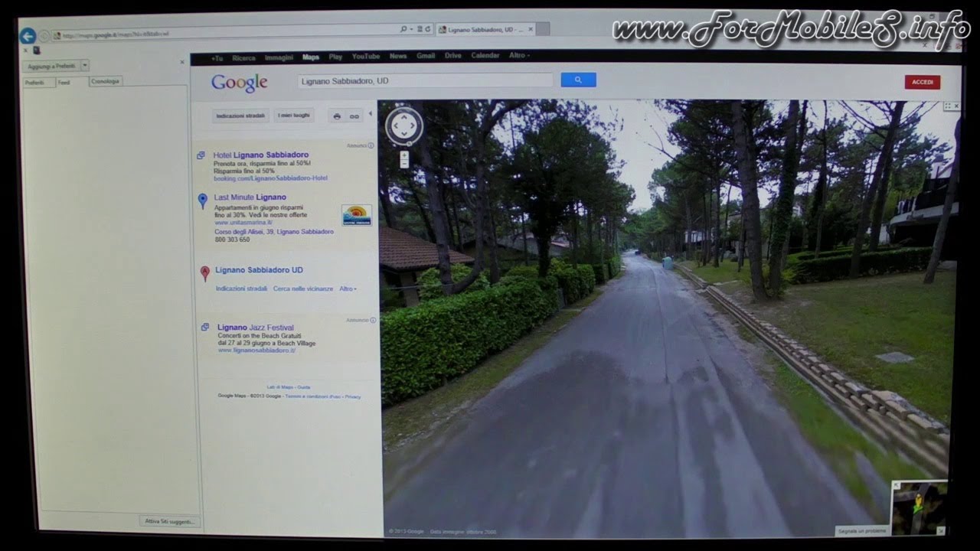Close the Favorites sidebar panel
This screenshot has width=980, height=551.
click(x=181, y=62)
